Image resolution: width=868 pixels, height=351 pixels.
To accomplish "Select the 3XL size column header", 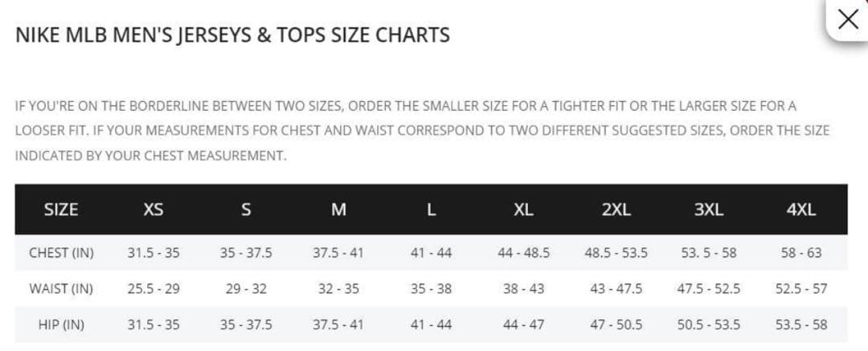I will (709, 210).
